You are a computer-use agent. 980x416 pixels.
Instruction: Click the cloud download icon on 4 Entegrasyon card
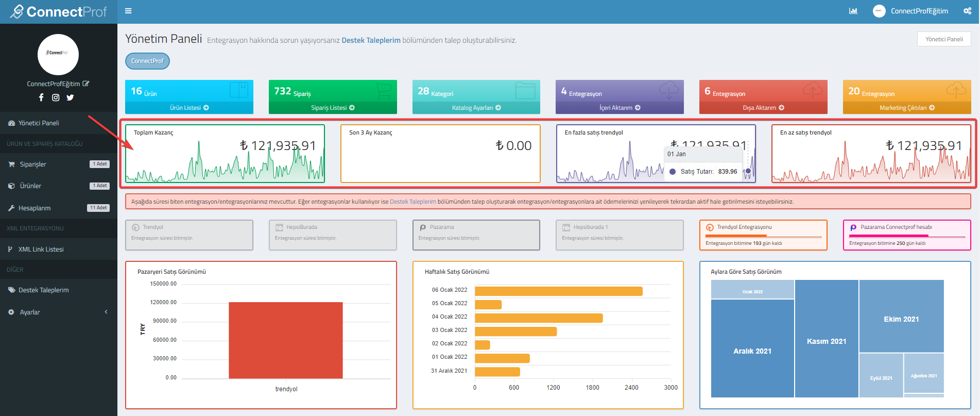pyautogui.click(x=669, y=90)
